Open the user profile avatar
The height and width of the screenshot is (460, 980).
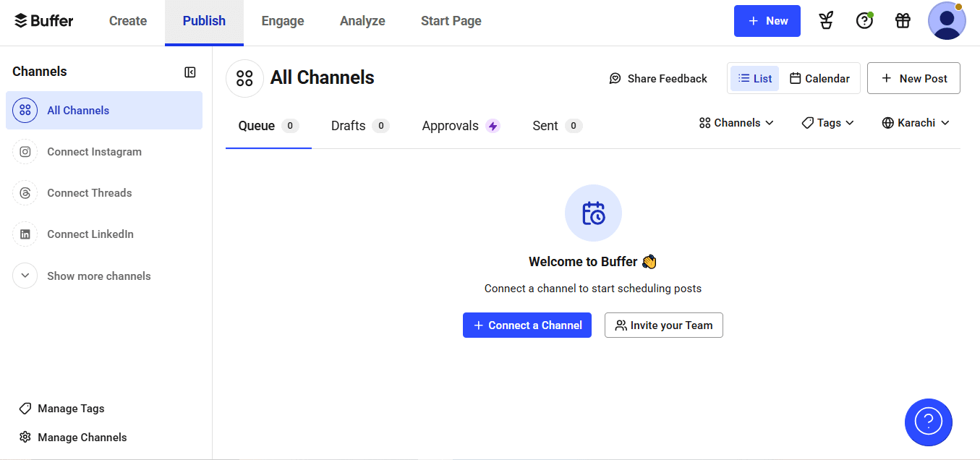pos(947,21)
